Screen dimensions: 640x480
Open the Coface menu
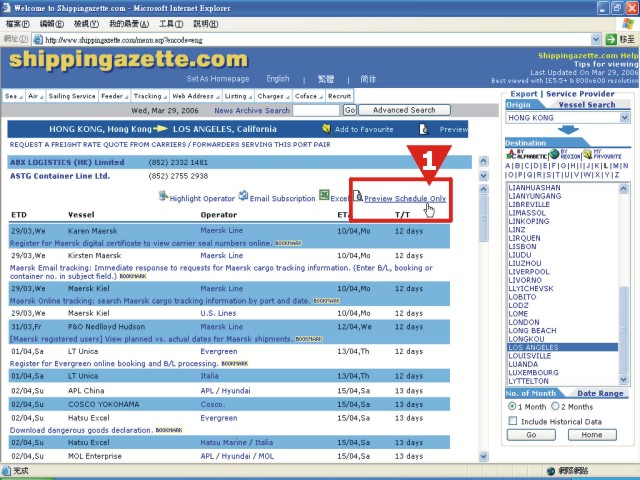(x=309, y=96)
